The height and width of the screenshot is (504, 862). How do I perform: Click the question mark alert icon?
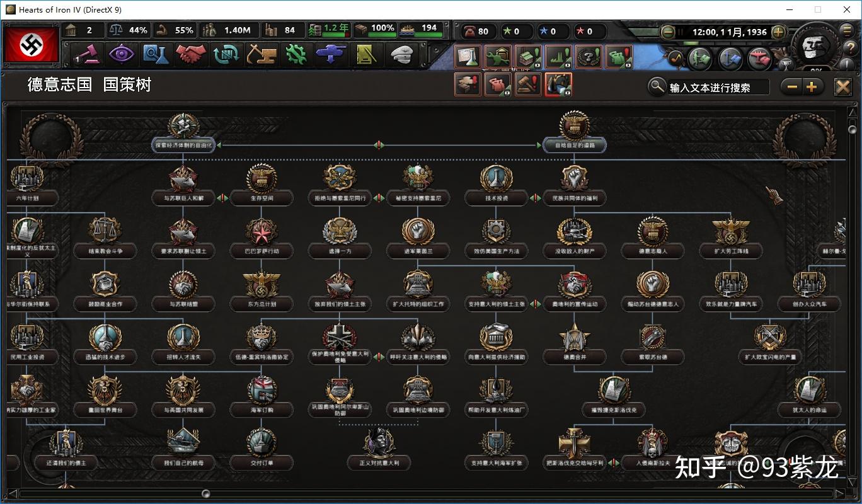point(589,57)
